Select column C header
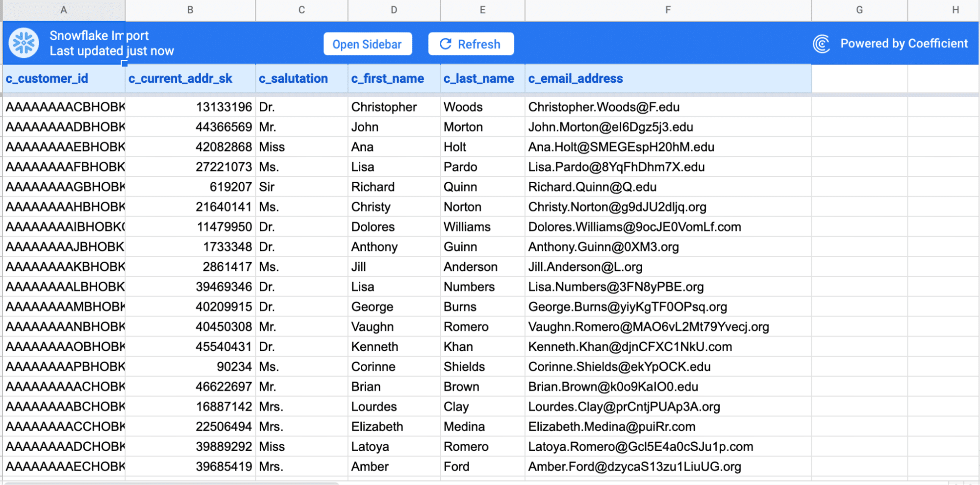980x485 pixels. tap(302, 10)
